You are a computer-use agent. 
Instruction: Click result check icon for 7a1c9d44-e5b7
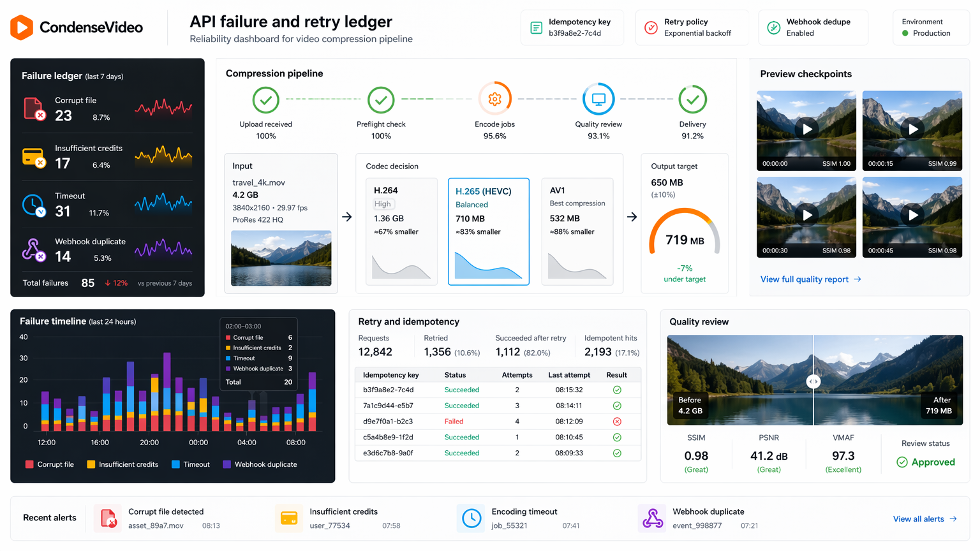coord(617,406)
